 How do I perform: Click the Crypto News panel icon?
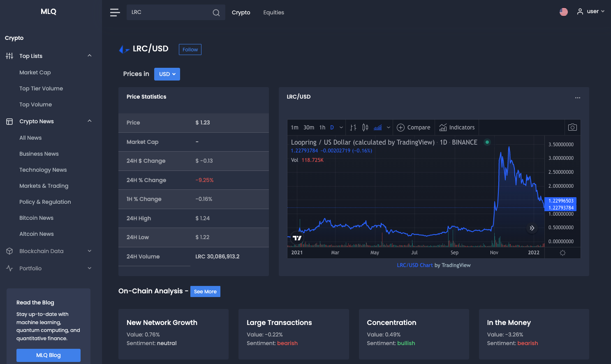(x=9, y=122)
